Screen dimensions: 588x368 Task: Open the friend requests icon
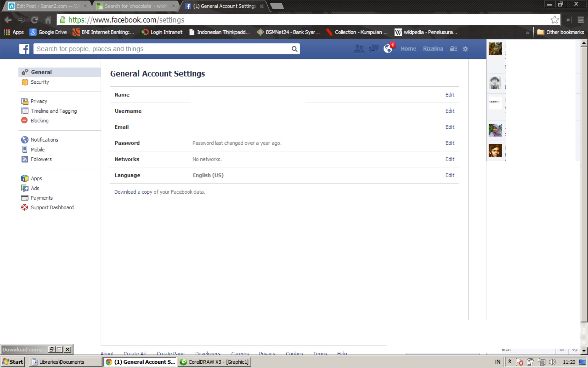pyautogui.click(x=359, y=49)
